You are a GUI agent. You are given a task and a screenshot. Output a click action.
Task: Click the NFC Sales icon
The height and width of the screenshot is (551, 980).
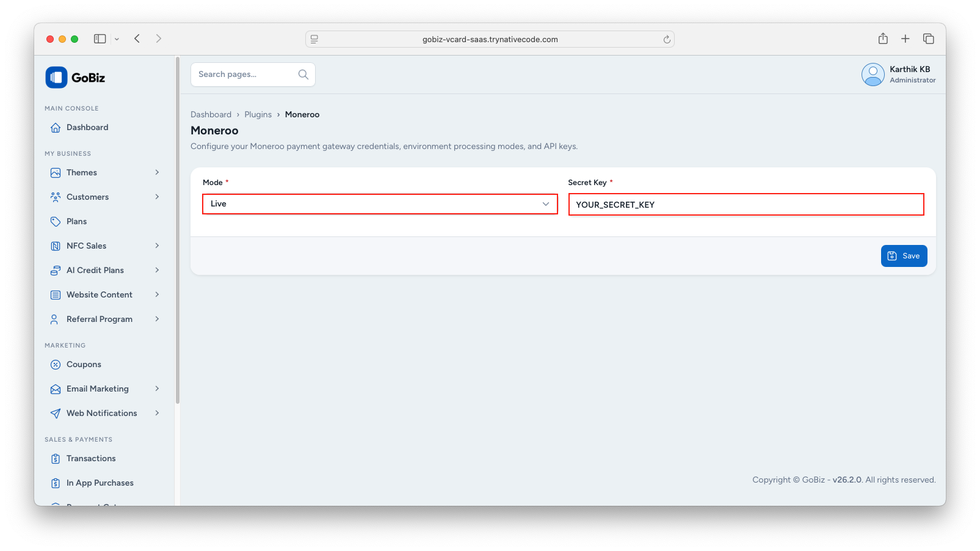tap(56, 246)
